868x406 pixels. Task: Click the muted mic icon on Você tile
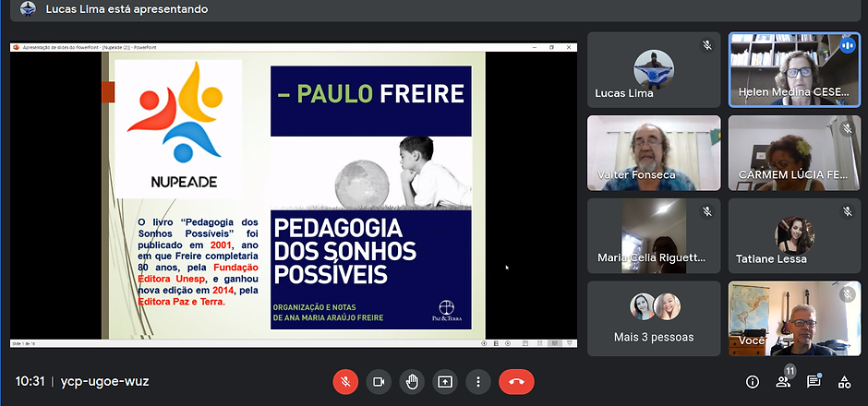click(847, 294)
